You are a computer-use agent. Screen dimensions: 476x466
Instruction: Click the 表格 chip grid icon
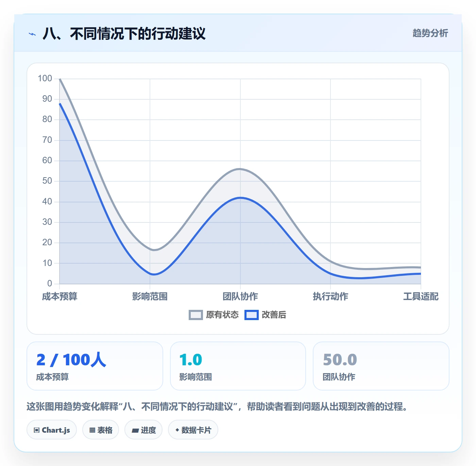pos(92,430)
